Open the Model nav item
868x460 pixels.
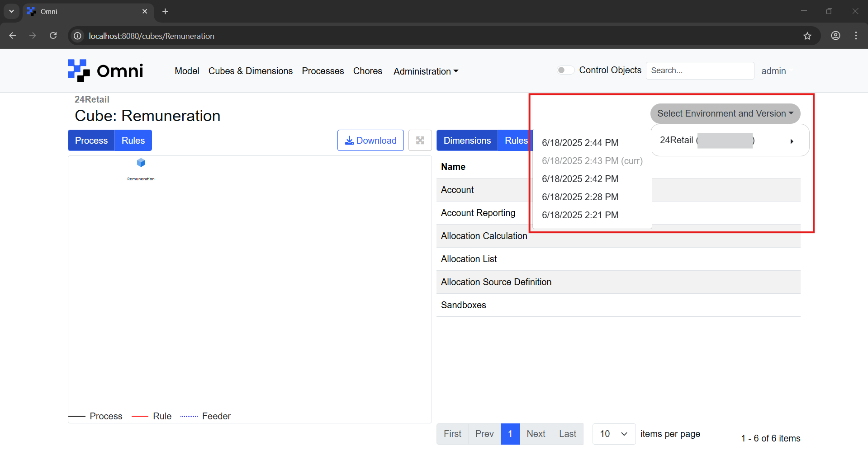[187, 71]
